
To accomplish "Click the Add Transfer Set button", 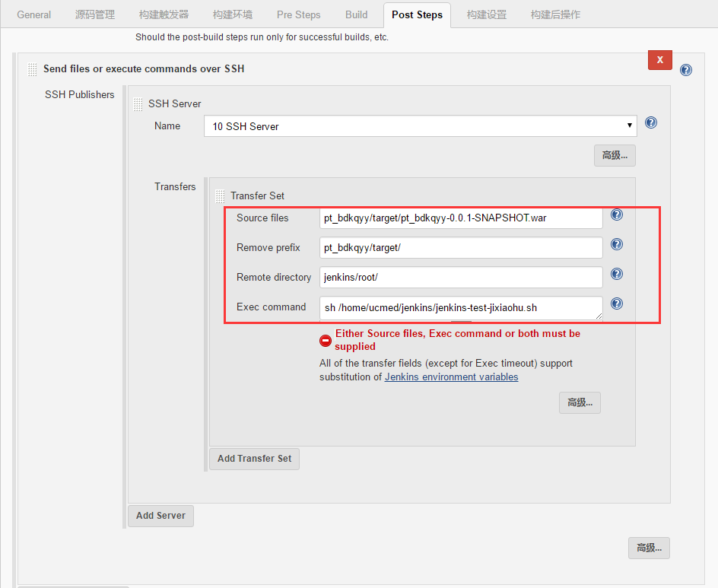I will (x=254, y=459).
